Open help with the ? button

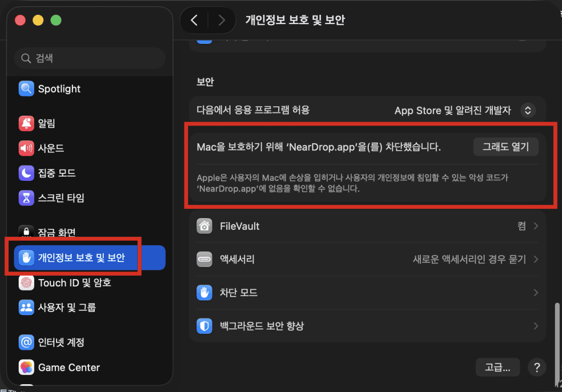[x=537, y=367]
